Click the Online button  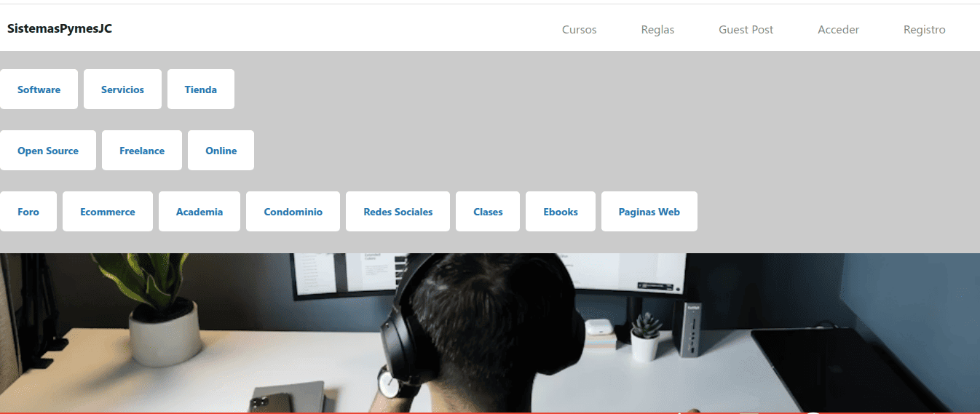point(221,151)
